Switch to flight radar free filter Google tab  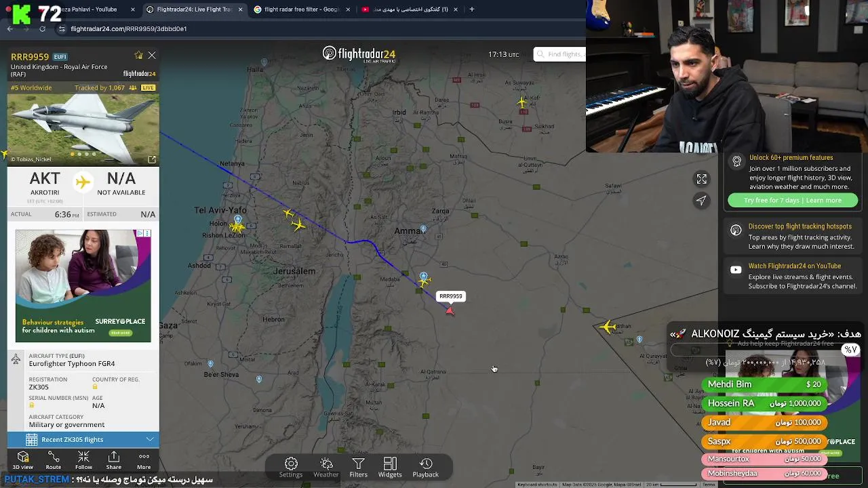302,9
